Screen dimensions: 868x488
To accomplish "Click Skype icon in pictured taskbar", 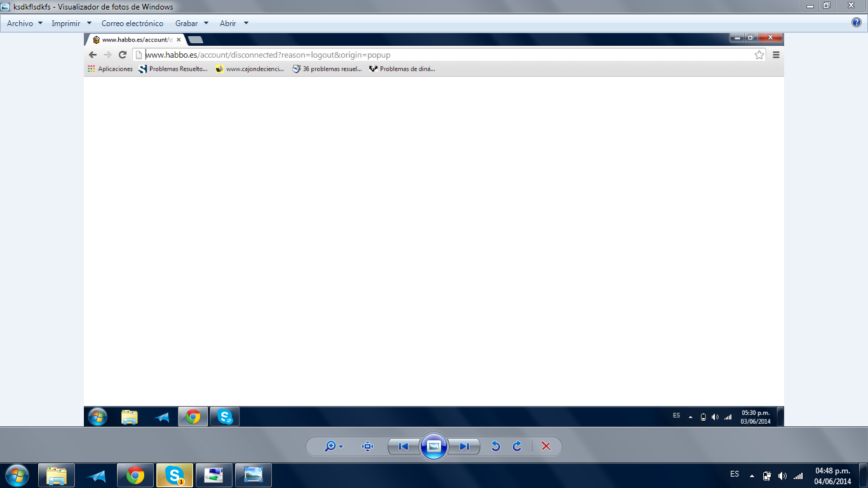I will 225,417.
